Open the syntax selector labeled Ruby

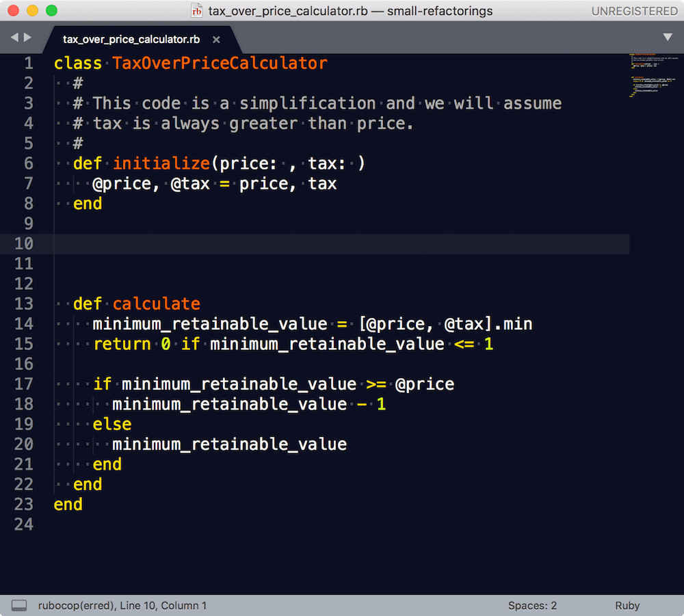pos(627,605)
